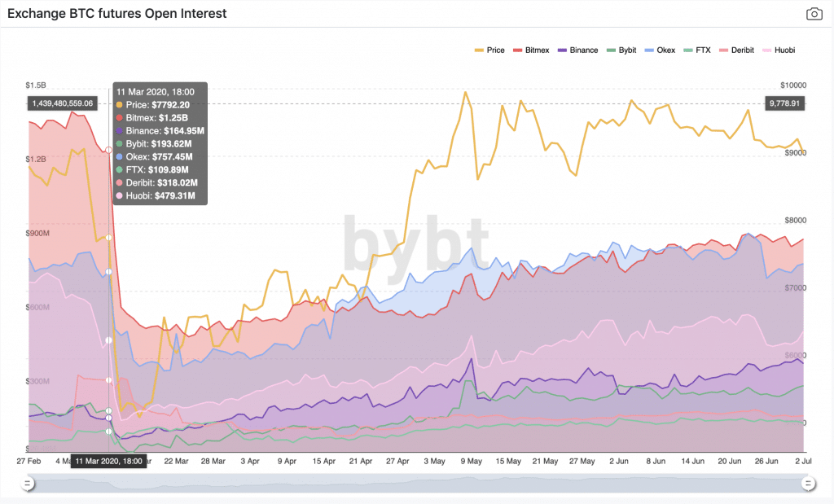The image size is (834, 504).
Task: Click the 1,439,480,559.06 left axis value label
Action: pos(62,103)
